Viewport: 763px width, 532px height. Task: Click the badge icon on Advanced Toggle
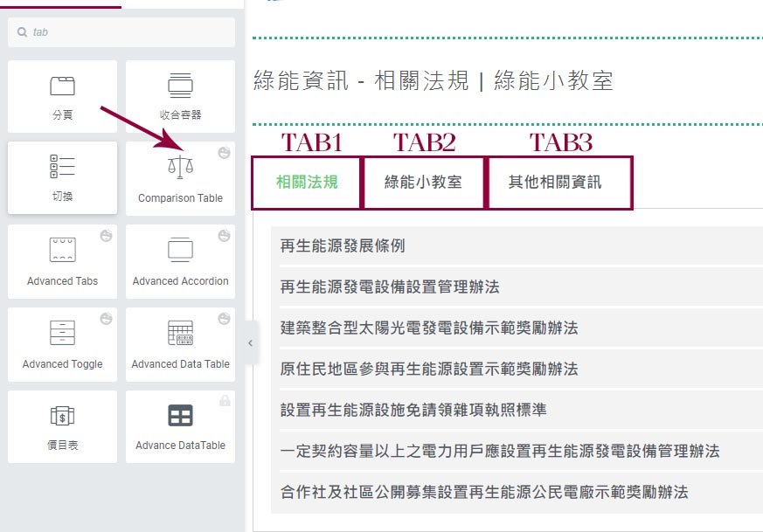tap(106, 319)
